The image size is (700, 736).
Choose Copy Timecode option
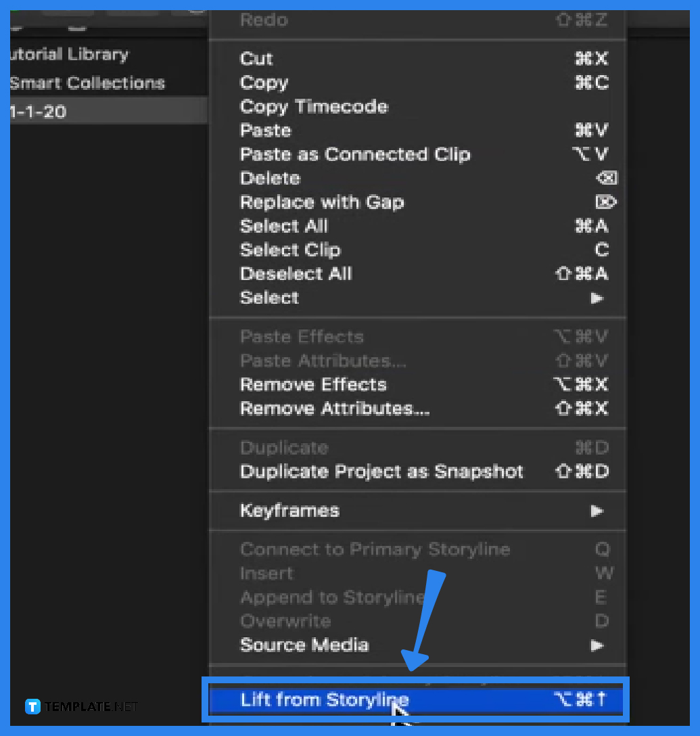click(x=314, y=107)
